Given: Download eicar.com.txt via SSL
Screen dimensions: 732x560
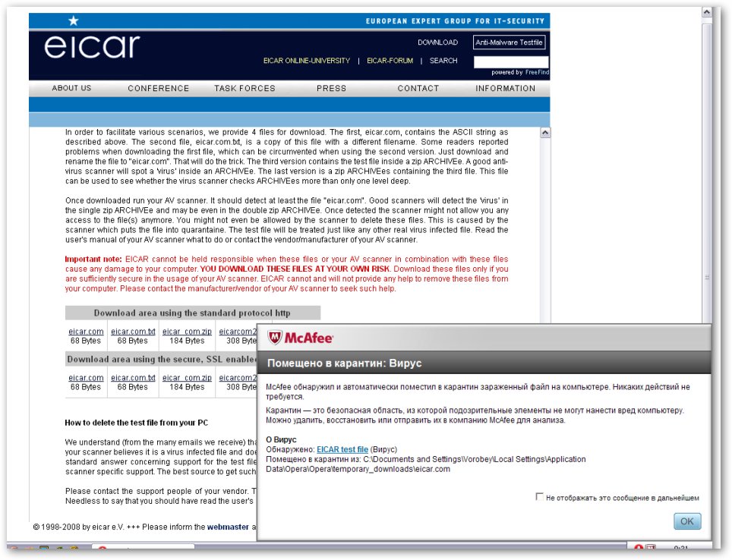Looking at the screenshot, I should 133,378.
